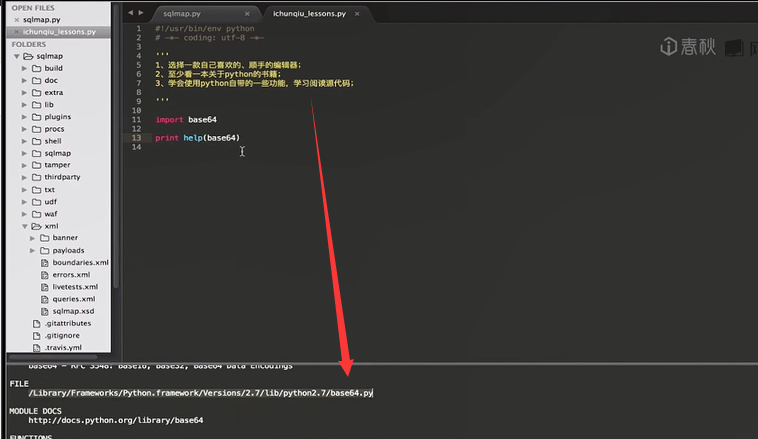This screenshot has height=439, width=758.
Task: Collapse the sqlmap root folder
Action: (16, 56)
